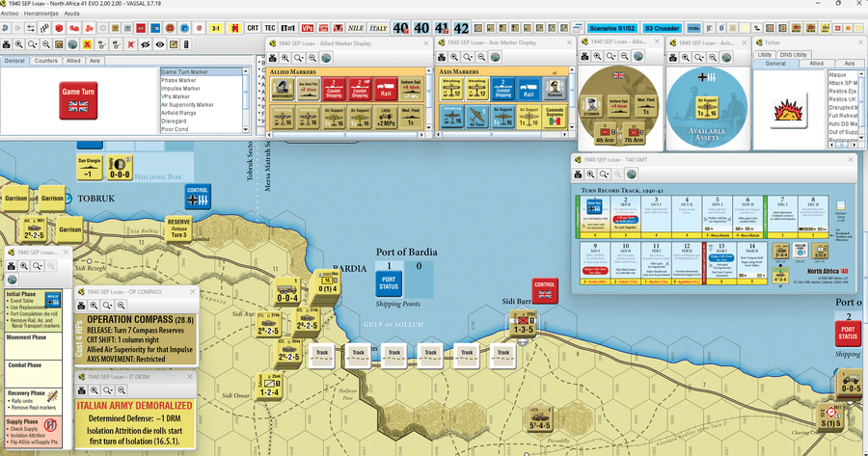Click the blue Rail marker in Axis Markers
This screenshot has height=456, width=868.
point(529,89)
